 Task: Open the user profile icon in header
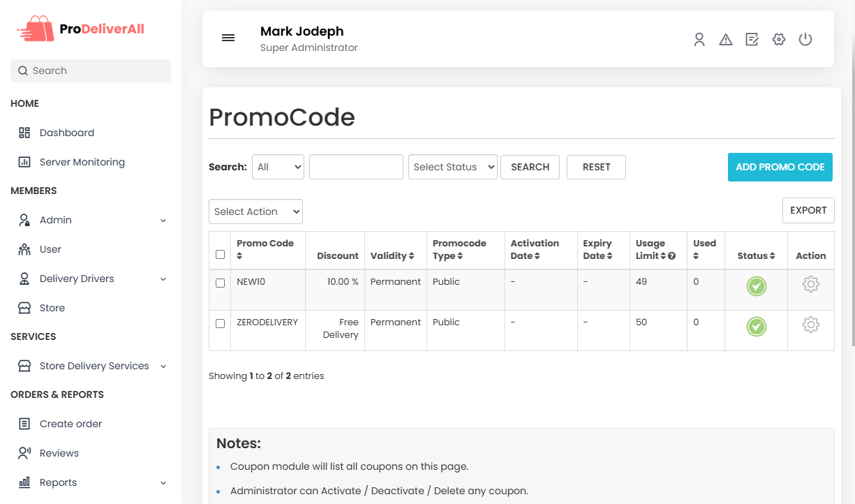click(x=699, y=40)
